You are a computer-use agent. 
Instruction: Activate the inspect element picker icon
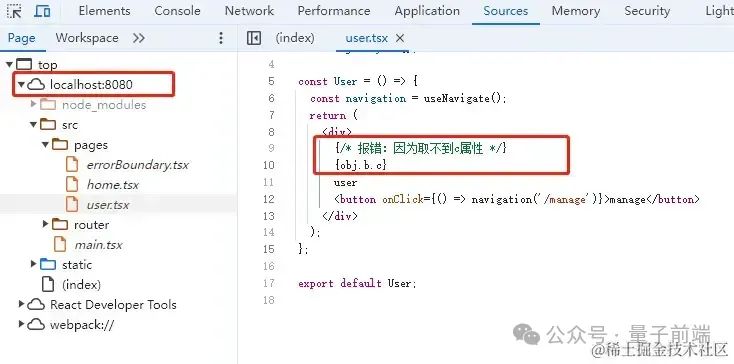coord(15,11)
